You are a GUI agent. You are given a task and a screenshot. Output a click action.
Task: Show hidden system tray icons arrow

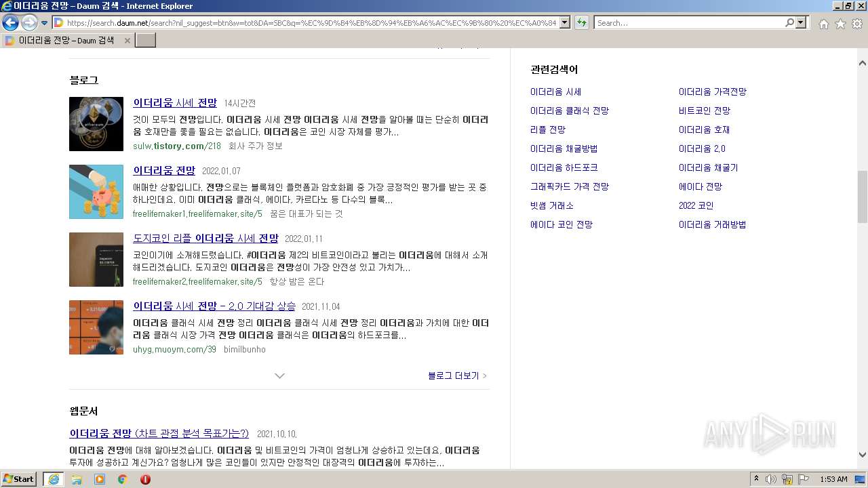coord(756,479)
